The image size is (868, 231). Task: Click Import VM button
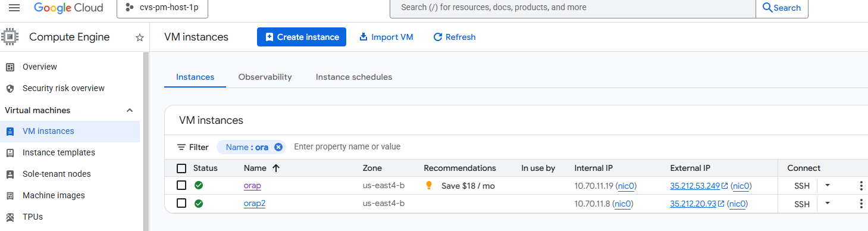386,37
